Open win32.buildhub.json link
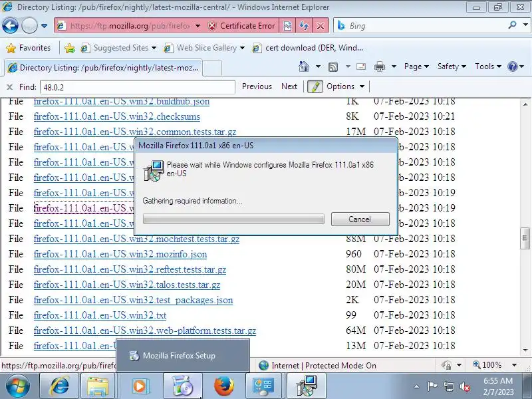The width and height of the screenshot is (532, 399). [122, 102]
